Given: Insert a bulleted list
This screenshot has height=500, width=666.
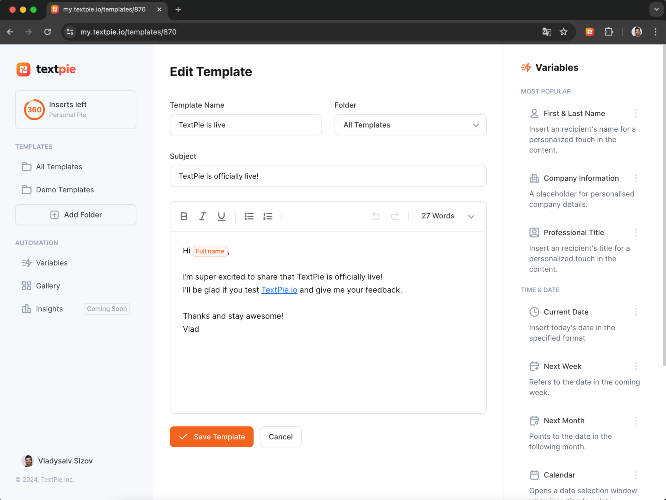Looking at the screenshot, I should click(249, 216).
